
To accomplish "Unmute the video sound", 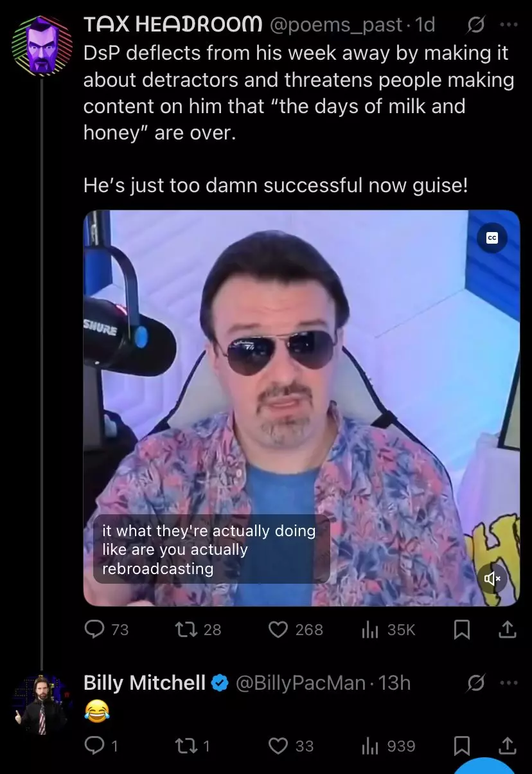I will point(492,579).
